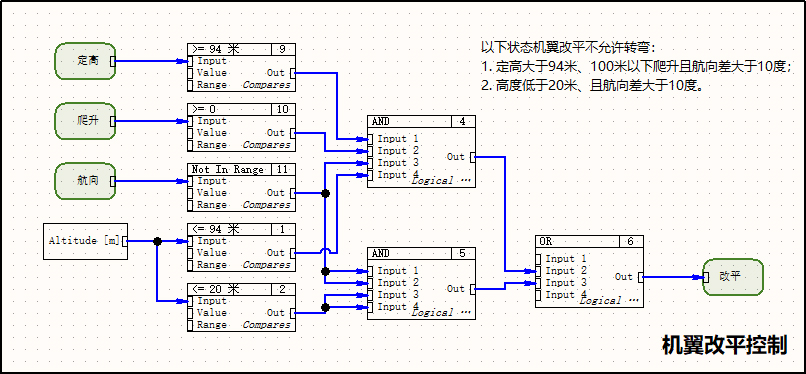Click the note line 2. 高度低于20米
This screenshot has width=806, height=374.
point(592,85)
